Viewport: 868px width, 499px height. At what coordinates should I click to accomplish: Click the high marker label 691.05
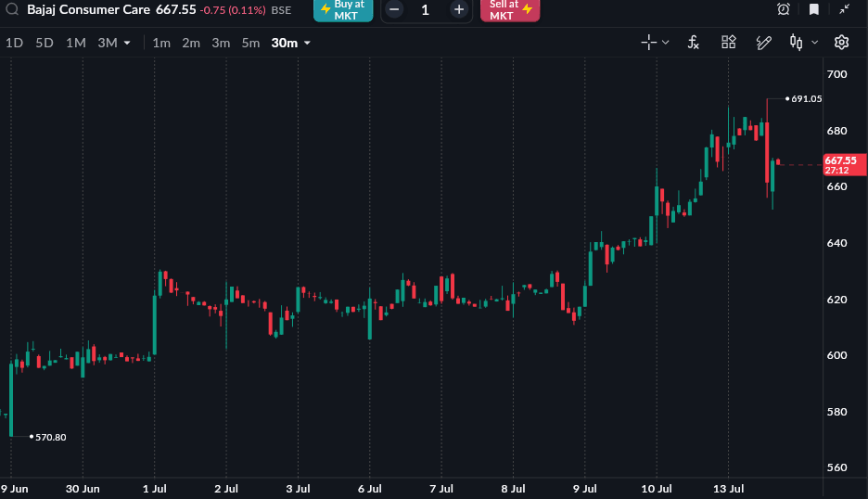coord(806,98)
